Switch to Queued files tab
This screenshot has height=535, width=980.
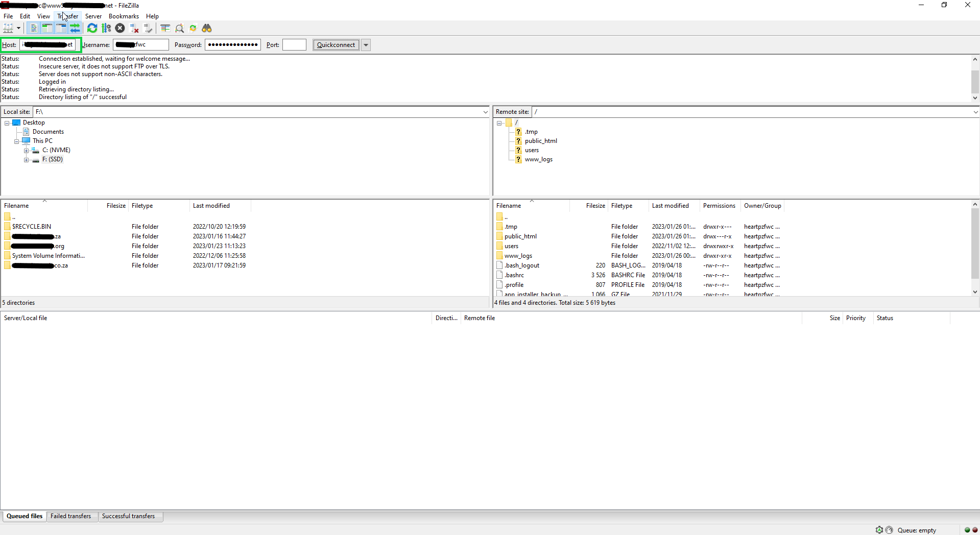pos(25,516)
